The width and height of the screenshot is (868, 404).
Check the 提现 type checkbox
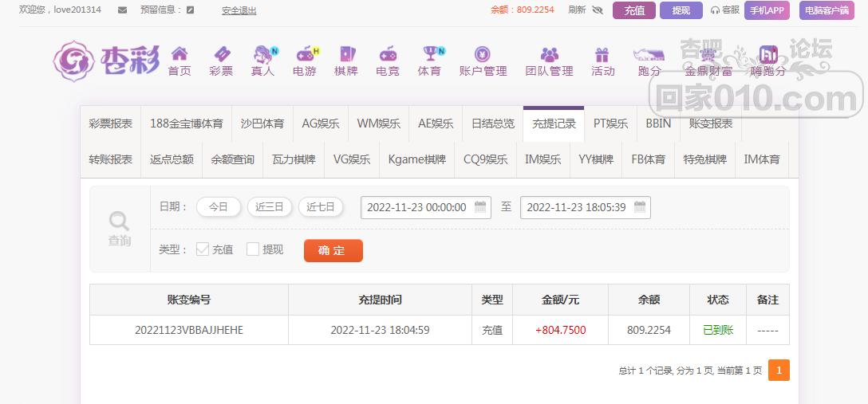(x=252, y=249)
